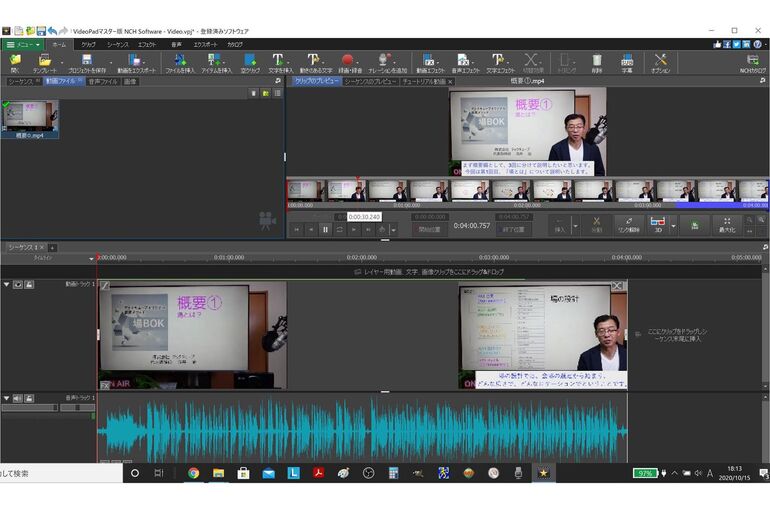Toggle 3D glasses preview mode
Viewport: 770px width, 510px height.
(658, 225)
